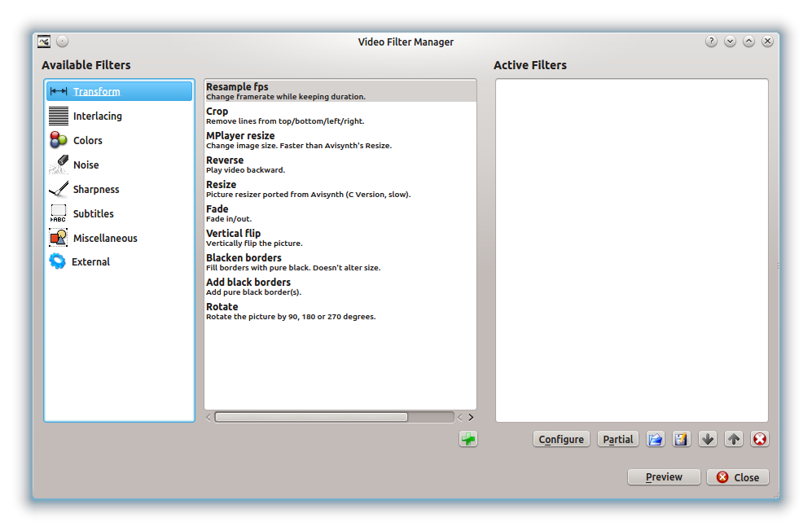
Task: Save the active filter list
Action: (x=681, y=439)
